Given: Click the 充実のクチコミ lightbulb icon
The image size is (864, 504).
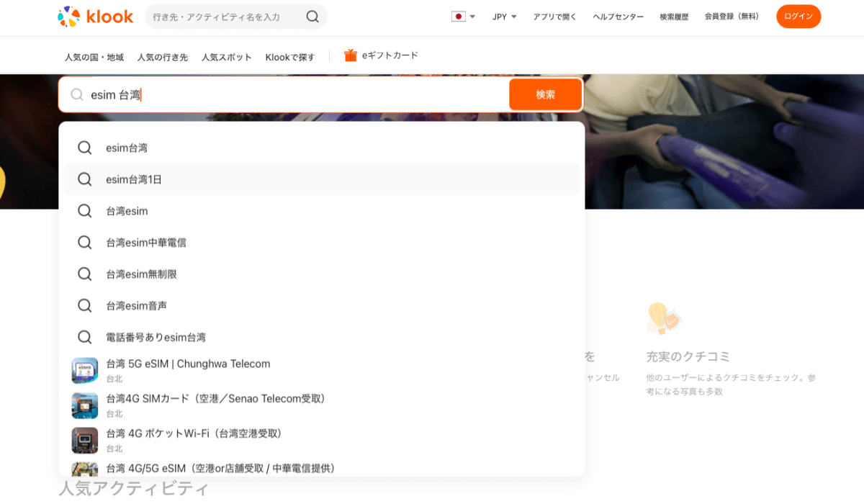Looking at the screenshot, I should point(663,318).
